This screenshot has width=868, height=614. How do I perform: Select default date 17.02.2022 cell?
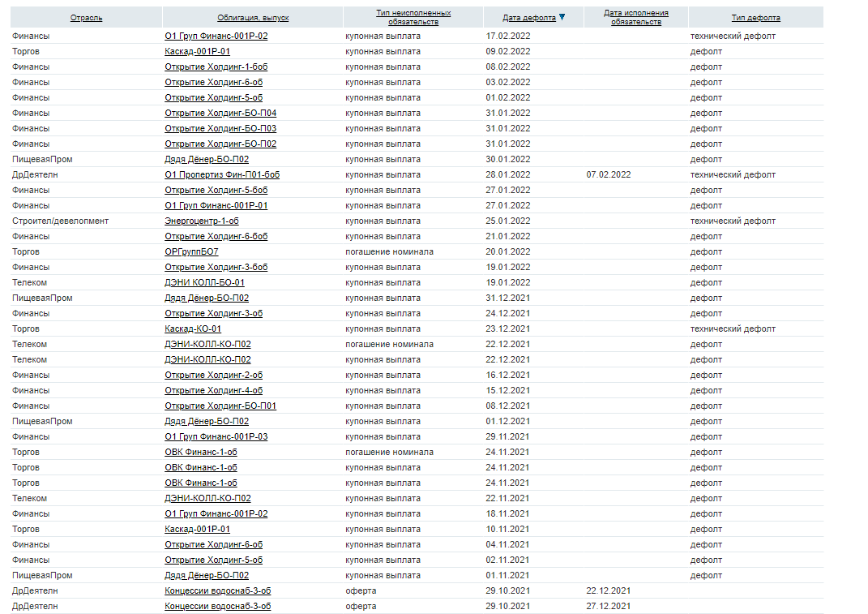[x=507, y=36]
